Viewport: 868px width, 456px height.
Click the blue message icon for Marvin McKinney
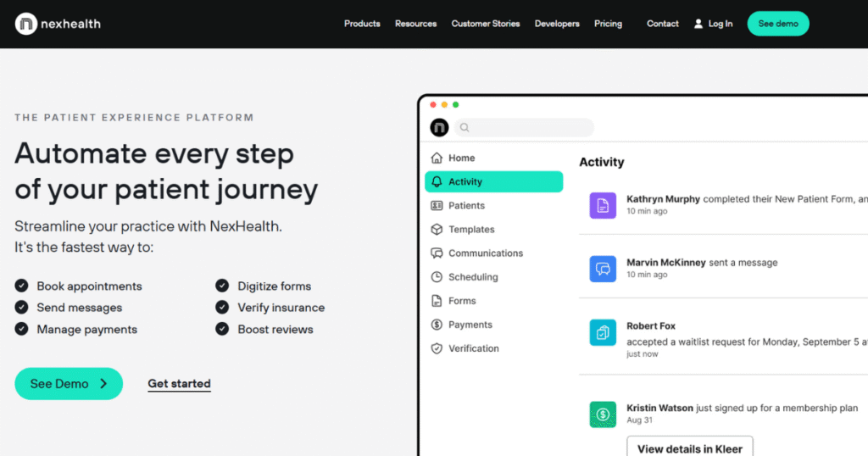click(x=603, y=269)
